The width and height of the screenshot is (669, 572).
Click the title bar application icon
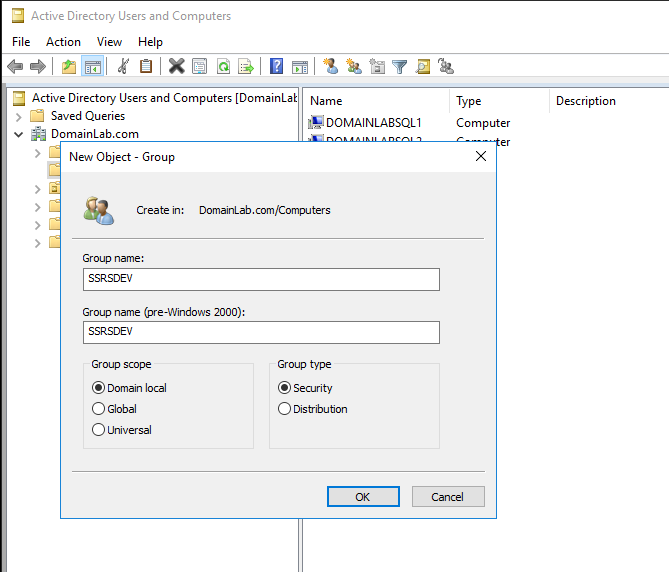(18, 16)
